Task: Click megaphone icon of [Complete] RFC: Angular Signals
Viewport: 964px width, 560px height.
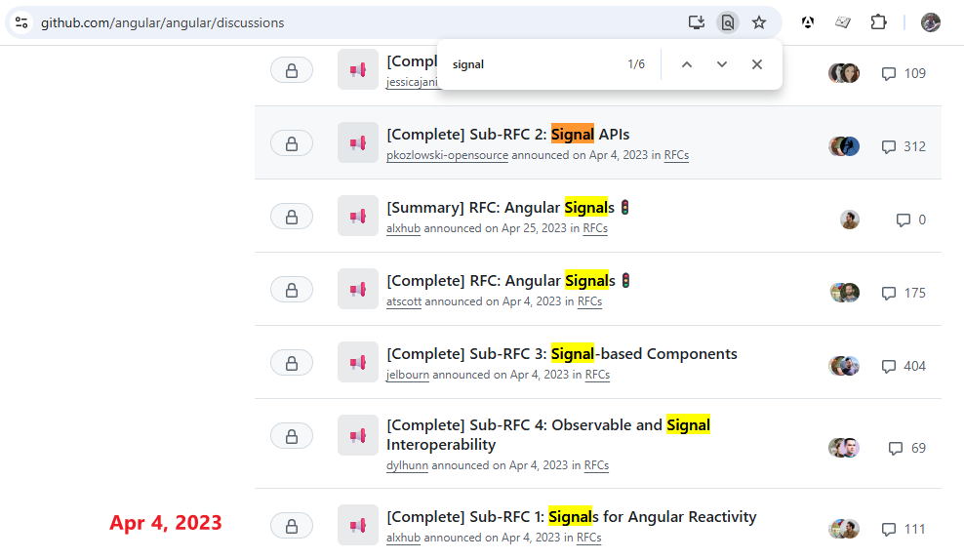Action: [x=358, y=289]
